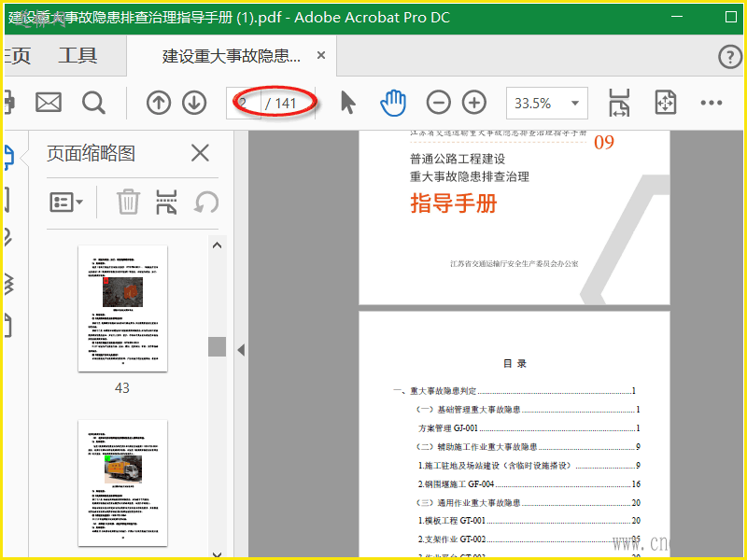The height and width of the screenshot is (560, 747).
Task: Click the 目录 heading text
Action: coord(515,363)
